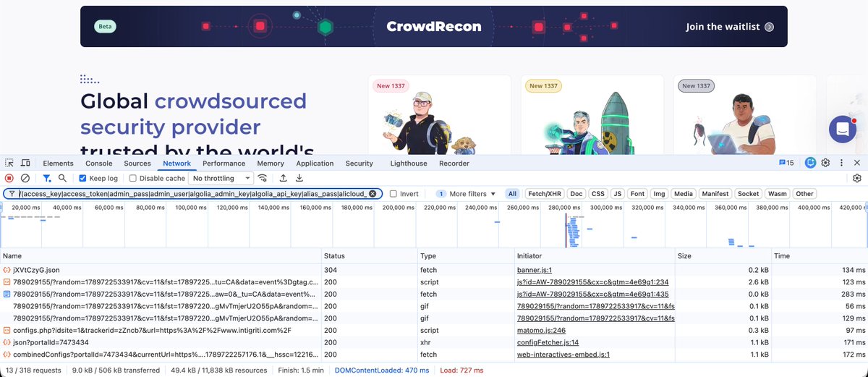Sort by the Initiator column header
Viewport: 868px width, 377px height.
[594, 256]
